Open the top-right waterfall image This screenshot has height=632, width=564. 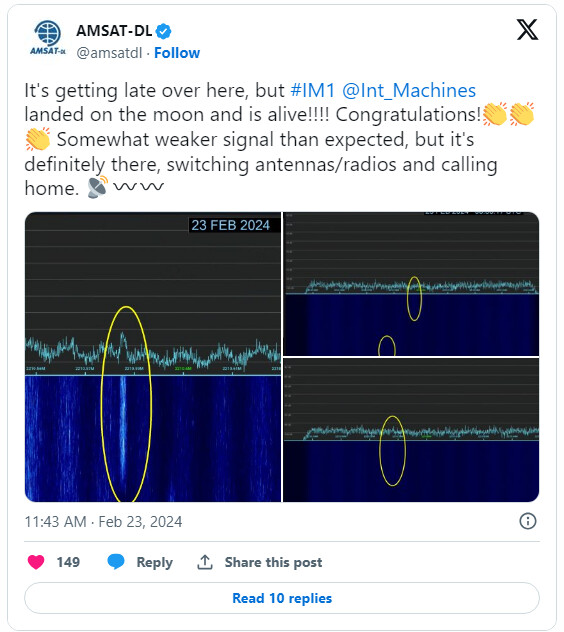(411, 284)
